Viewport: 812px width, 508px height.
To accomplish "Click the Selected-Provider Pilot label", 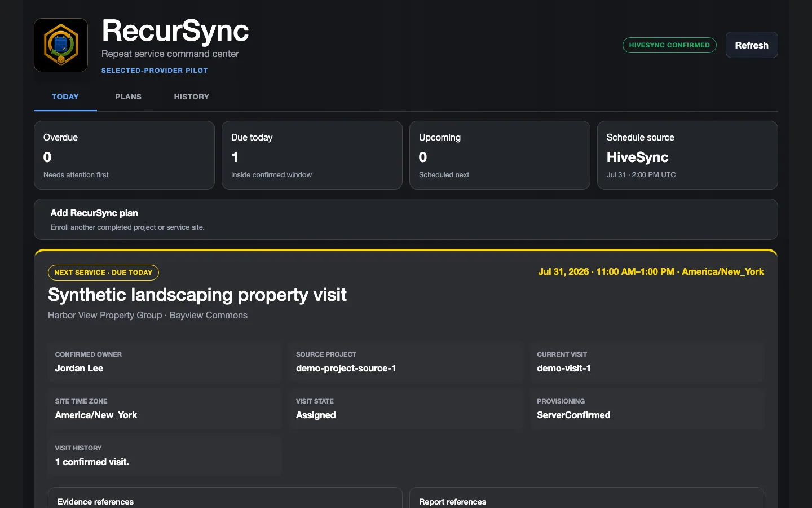I will (x=155, y=71).
